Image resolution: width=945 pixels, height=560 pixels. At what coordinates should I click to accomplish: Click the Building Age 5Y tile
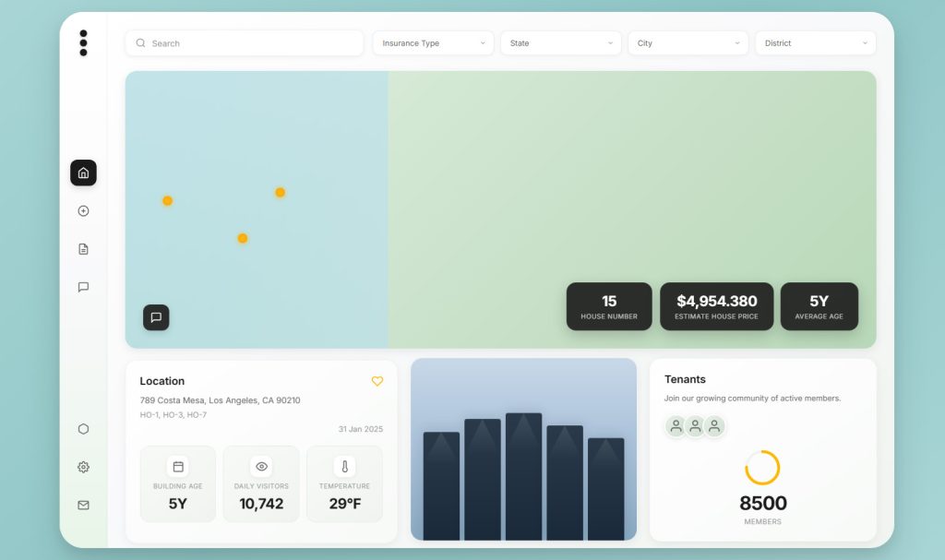[x=178, y=484]
